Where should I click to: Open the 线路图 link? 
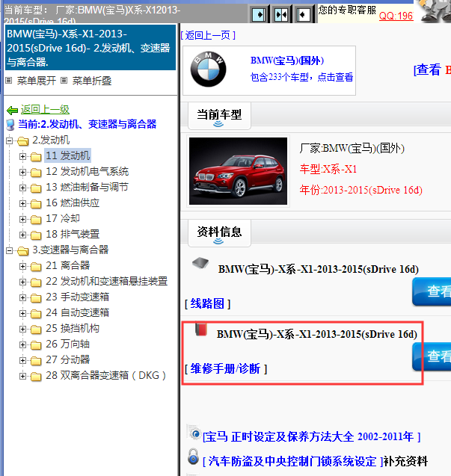[207, 303]
